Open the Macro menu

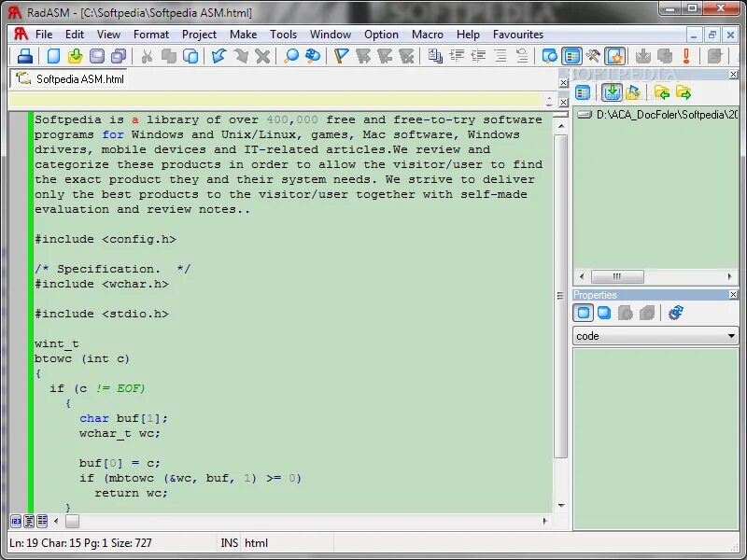coord(428,35)
